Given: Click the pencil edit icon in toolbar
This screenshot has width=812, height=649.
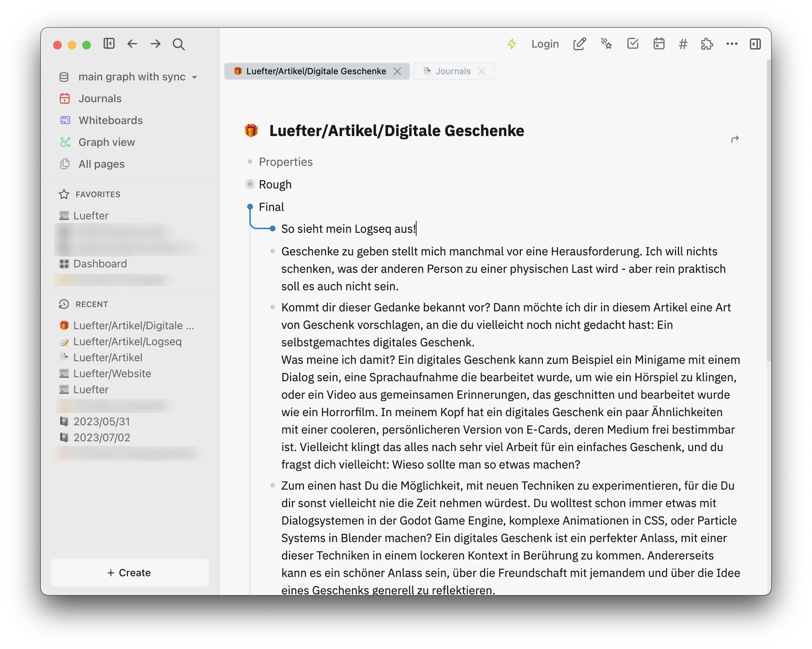Looking at the screenshot, I should click(579, 44).
